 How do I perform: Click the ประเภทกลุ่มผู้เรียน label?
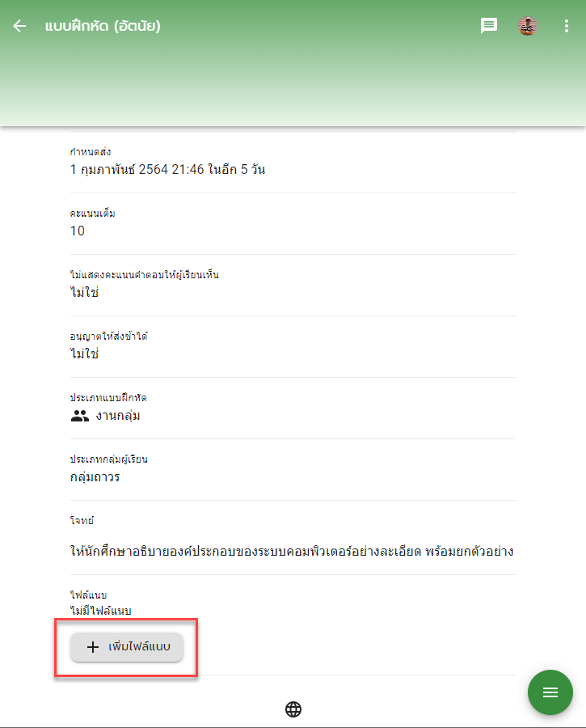coord(109,459)
